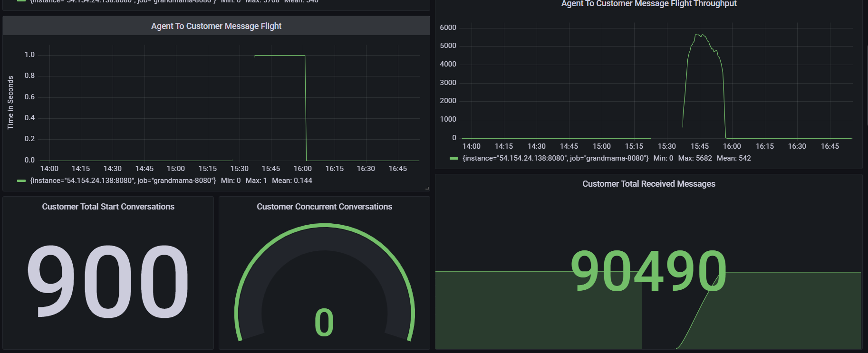The image size is (868, 353).
Task: Open the green legend color swatch in Message Flight panel
Action: click(x=21, y=181)
